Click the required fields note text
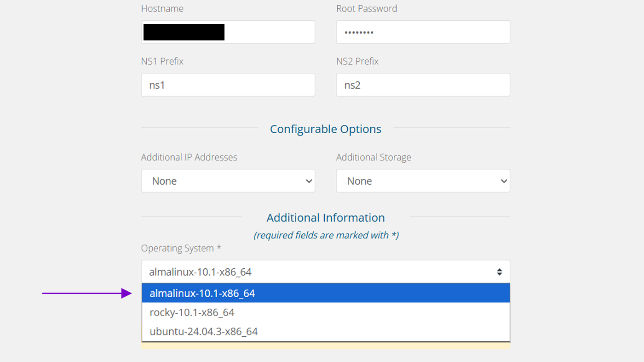This screenshot has width=644, height=362. click(x=326, y=235)
